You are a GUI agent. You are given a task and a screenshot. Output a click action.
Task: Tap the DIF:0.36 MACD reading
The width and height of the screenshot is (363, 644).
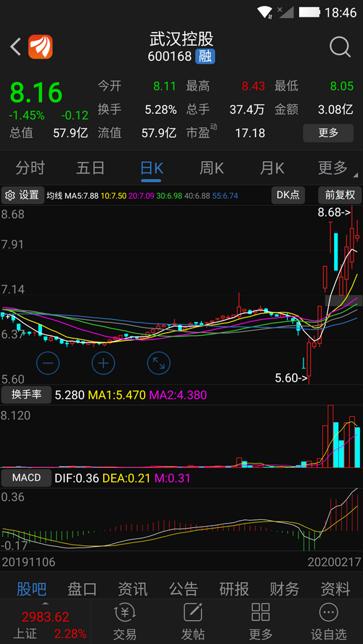pos(76,478)
